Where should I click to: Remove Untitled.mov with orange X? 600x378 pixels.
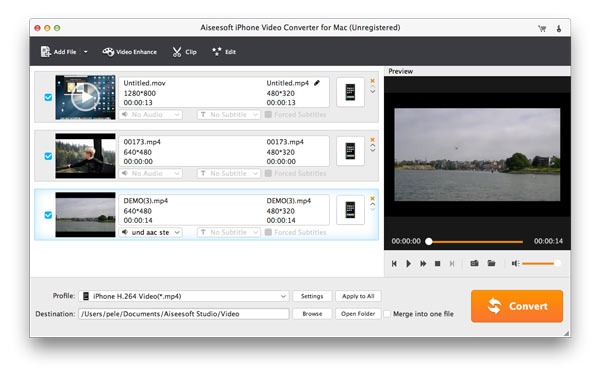tap(372, 81)
